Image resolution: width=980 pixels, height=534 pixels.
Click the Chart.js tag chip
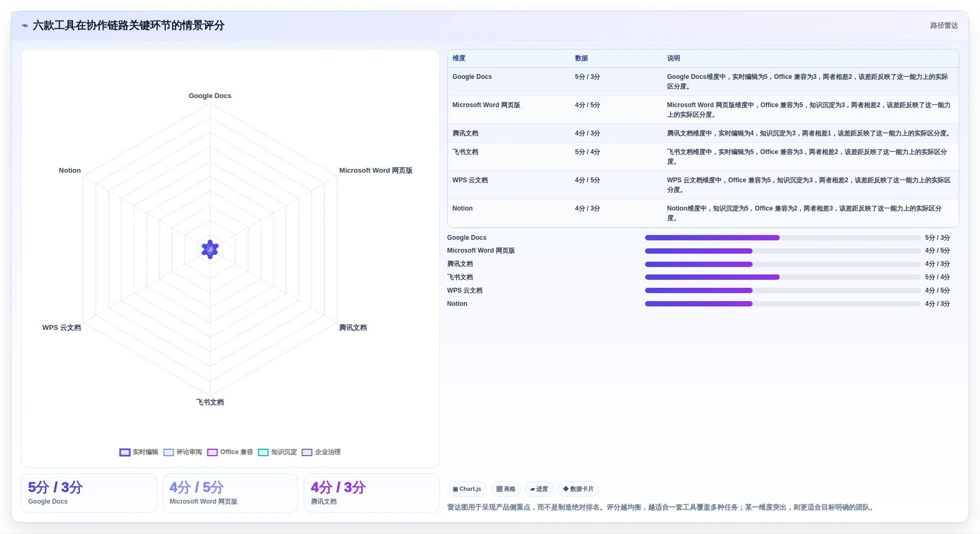coord(467,489)
